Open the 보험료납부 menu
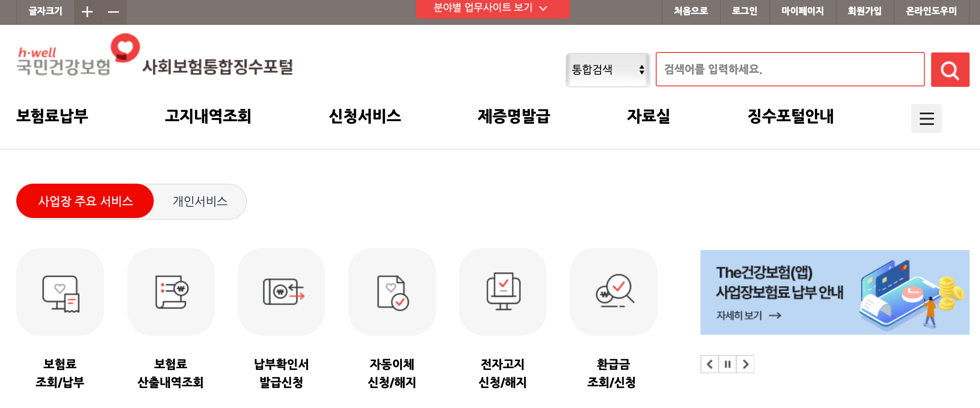Image resolution: width=980 pixels, height=408 pixels. pyautogui.click(x=53, y=117)
